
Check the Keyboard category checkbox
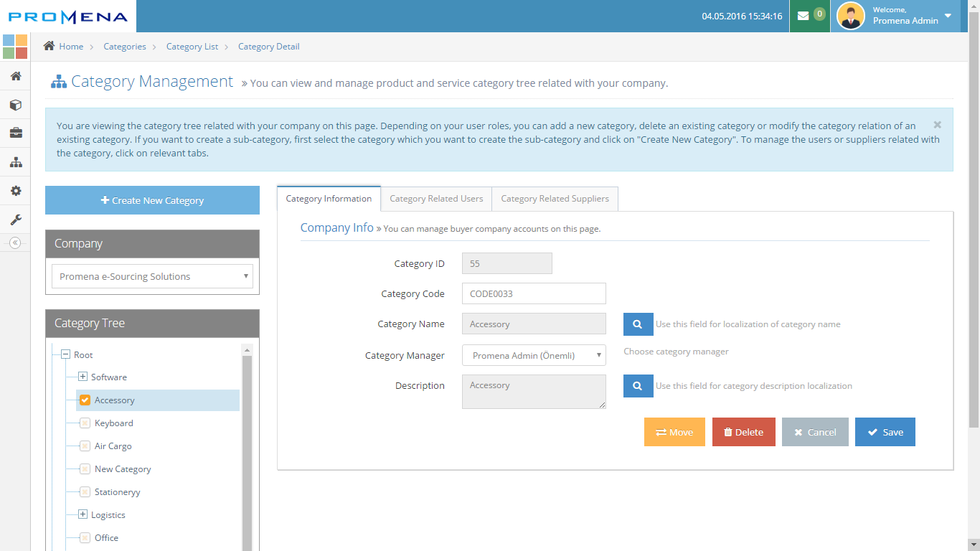pyautogui.click(x=84, y=423)
